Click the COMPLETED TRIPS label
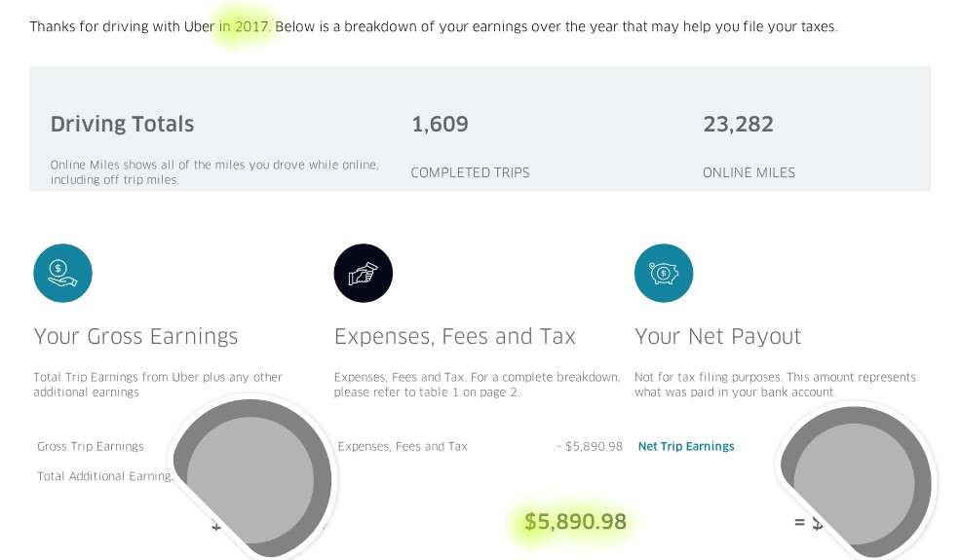 [x=470, y=172]
